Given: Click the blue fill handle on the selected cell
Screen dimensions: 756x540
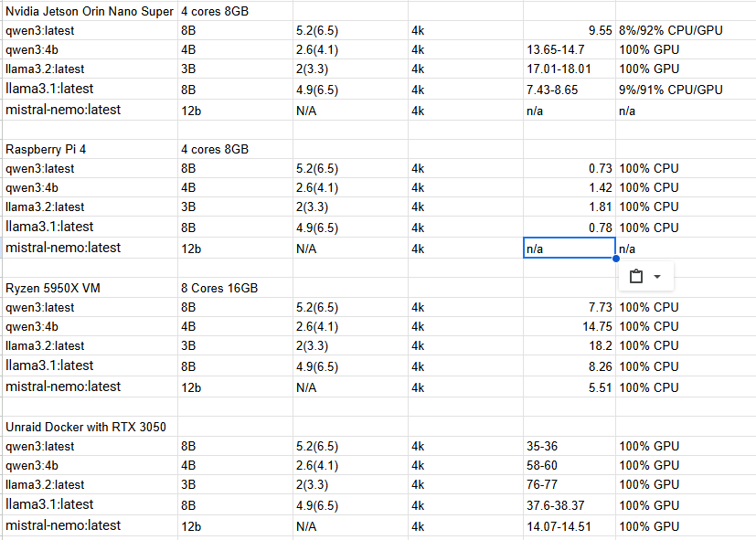Looking at the screenshot, I should click(616, 259).
